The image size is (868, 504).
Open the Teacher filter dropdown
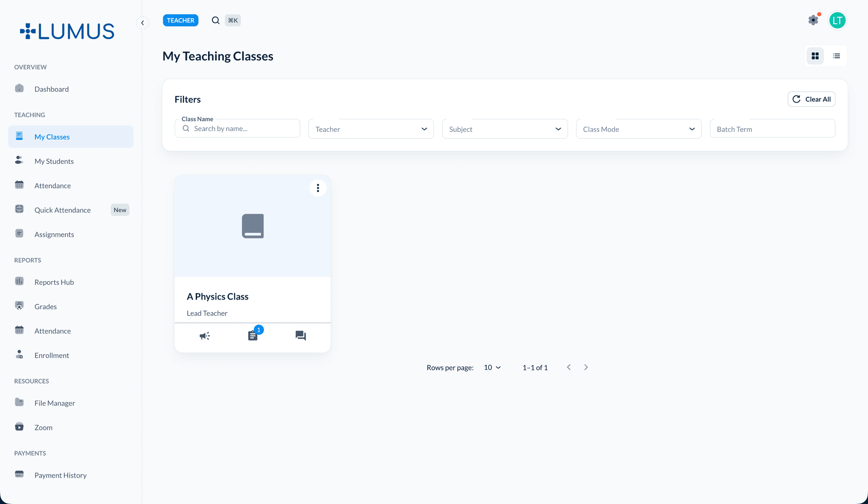pyautogui.click(x=371, y=129)
